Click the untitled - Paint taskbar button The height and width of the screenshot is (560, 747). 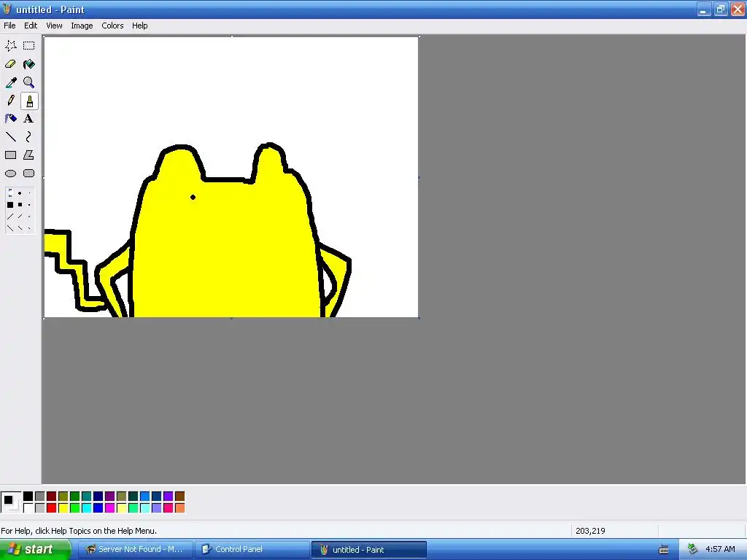click(x=368, y=550)
